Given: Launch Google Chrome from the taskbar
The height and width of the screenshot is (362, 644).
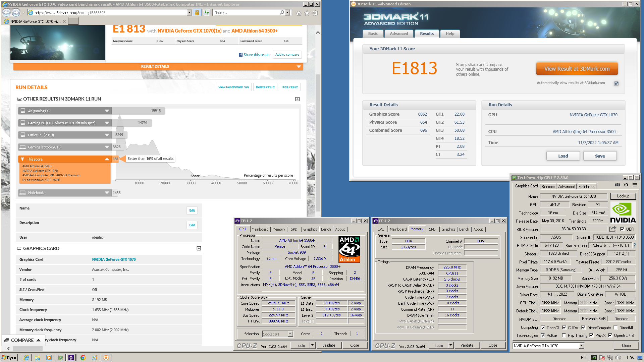Looking at the screenshot, I should [83, 358].
